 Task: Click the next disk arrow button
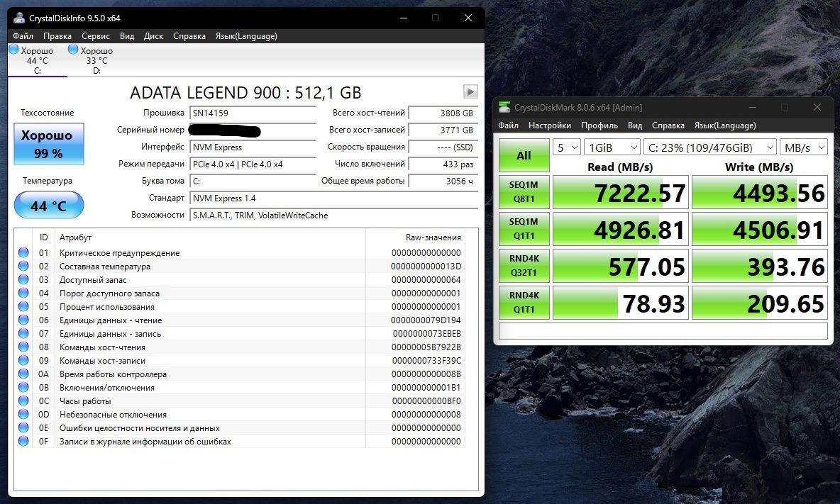[470, 91]
